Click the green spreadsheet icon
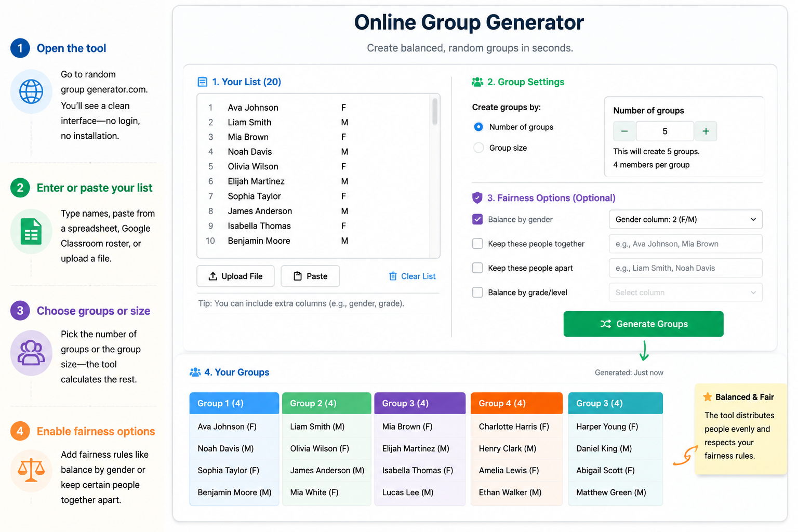Screen dimensions: 798x532 click(31, 232)
